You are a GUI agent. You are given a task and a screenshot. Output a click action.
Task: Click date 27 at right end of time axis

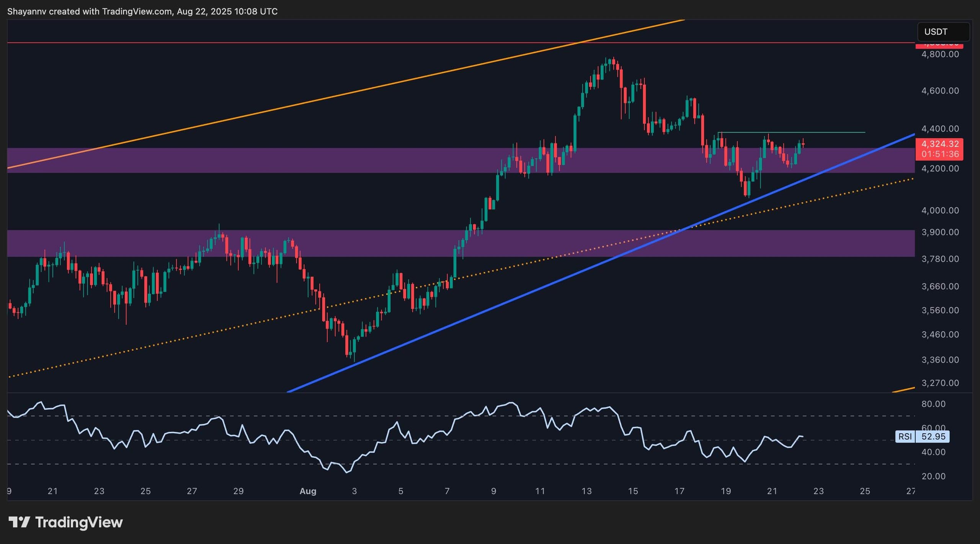coord(911,491)
